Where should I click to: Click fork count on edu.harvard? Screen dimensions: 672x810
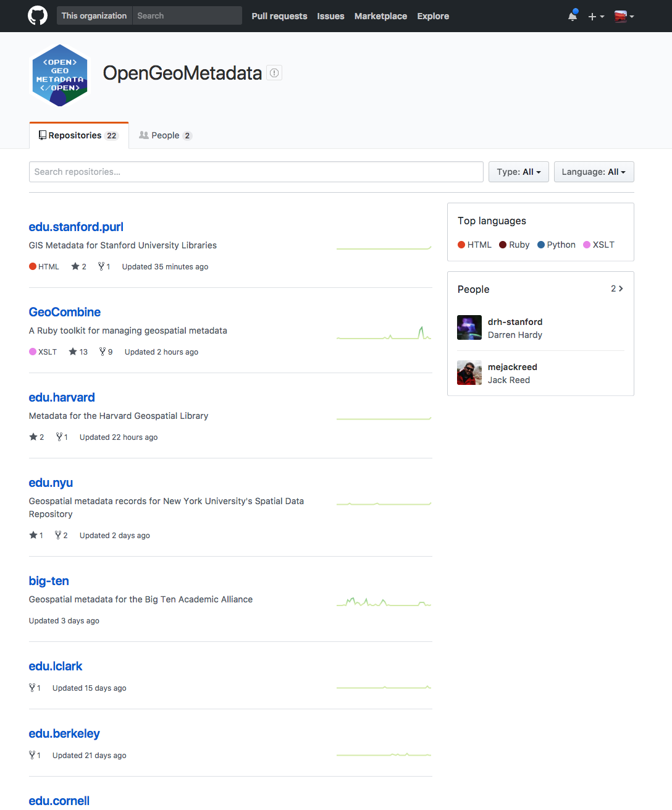tap(62, 437)
